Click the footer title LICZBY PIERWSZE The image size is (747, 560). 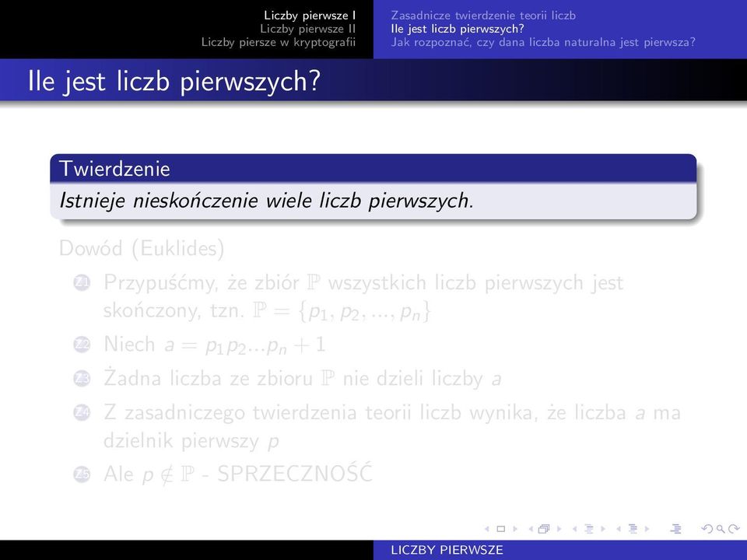[447, 550]
